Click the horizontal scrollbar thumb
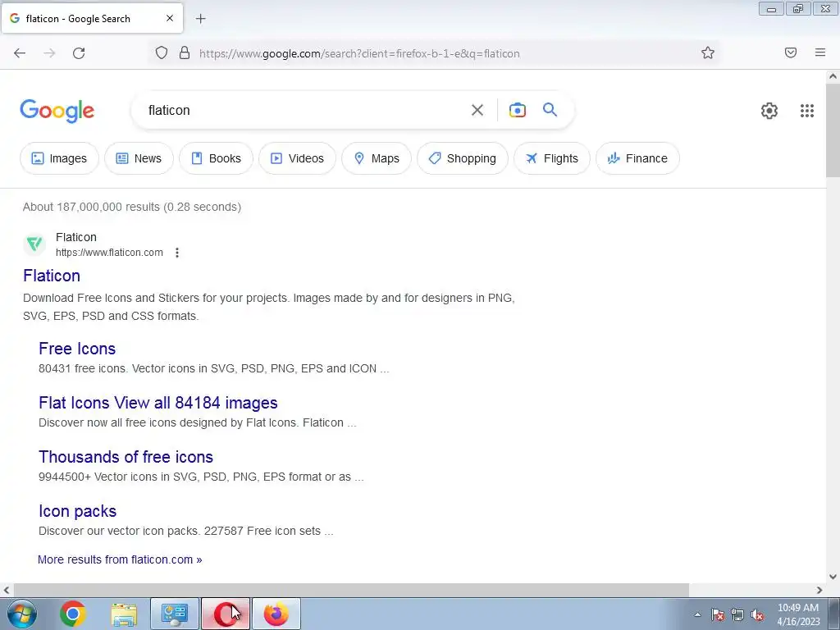Image resolution: width=840 pixels, height=630 pixels. 350,590
